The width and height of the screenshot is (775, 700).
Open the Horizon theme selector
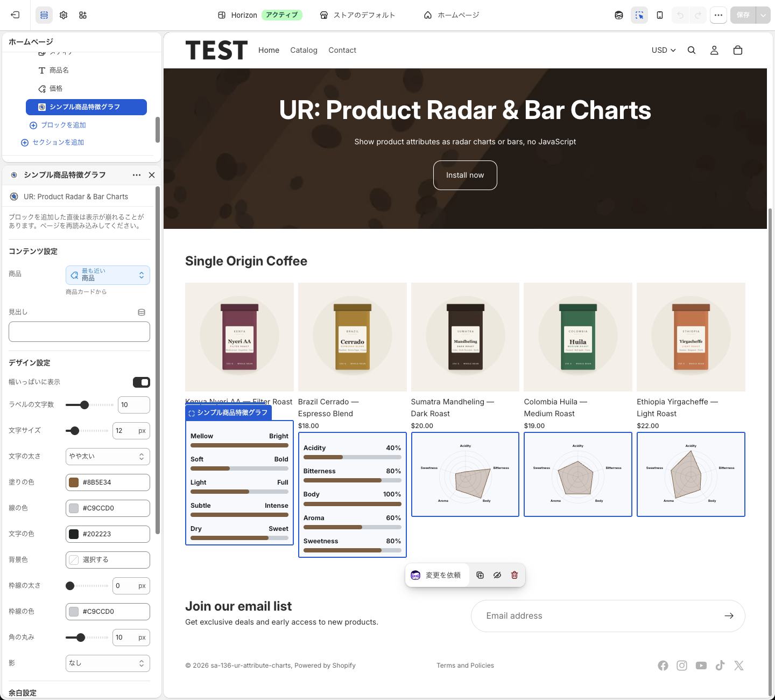(x=259, y=15)
